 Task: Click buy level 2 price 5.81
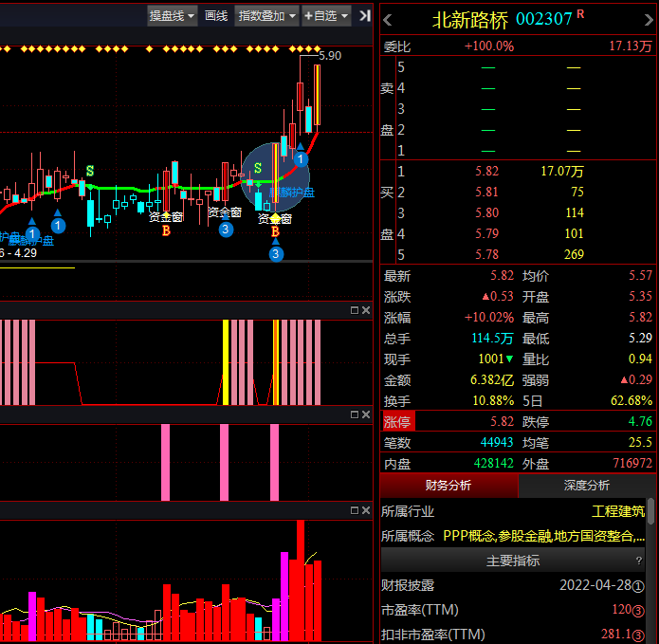coord(486,193)
